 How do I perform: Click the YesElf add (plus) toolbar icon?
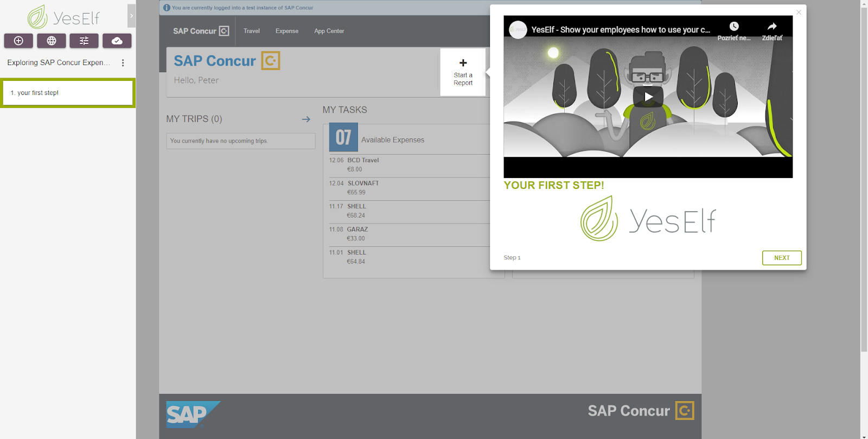pos(18,41)
